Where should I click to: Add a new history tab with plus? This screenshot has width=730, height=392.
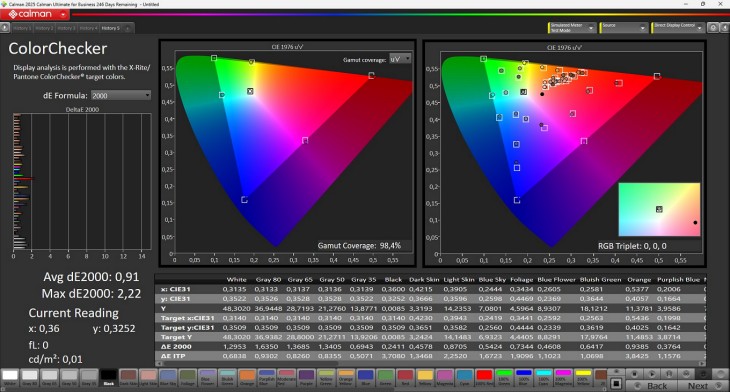[128, 28]
